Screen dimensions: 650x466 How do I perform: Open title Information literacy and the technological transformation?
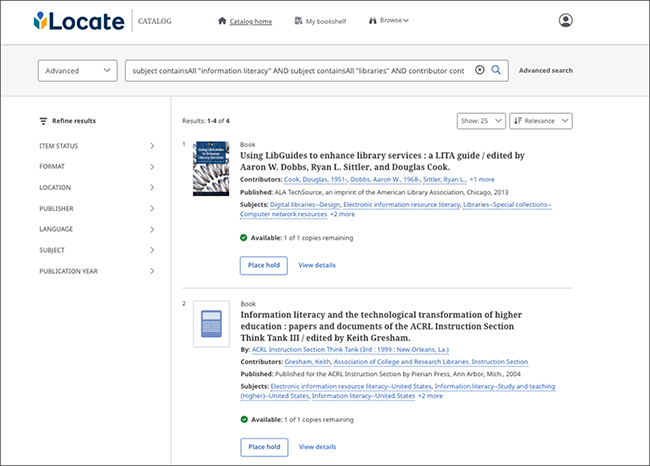tap(381, 326)
